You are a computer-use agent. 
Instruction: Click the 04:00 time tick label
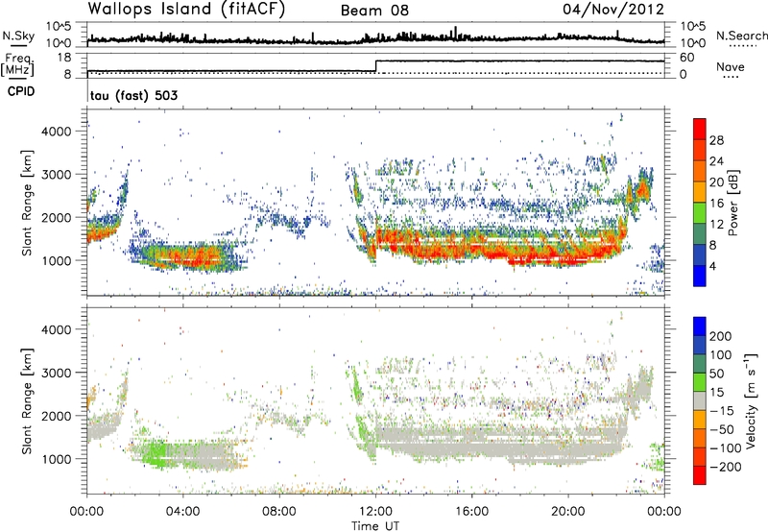coord(182,511)
